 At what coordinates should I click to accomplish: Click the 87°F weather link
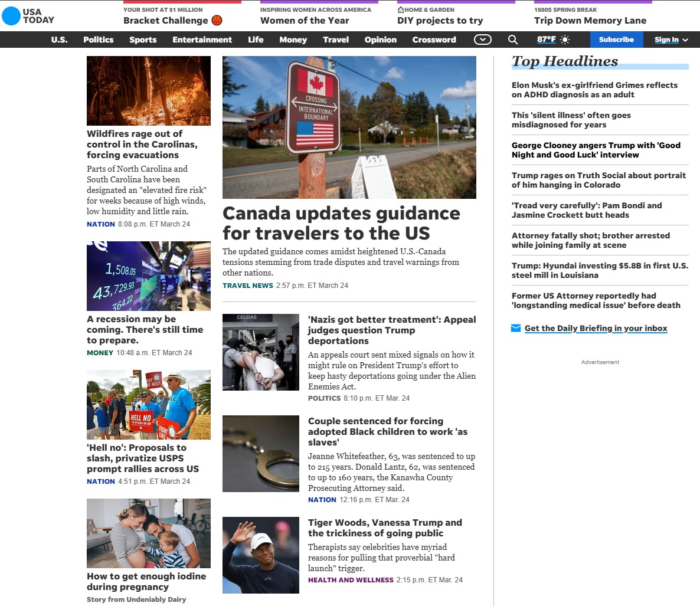coord(547,40)
